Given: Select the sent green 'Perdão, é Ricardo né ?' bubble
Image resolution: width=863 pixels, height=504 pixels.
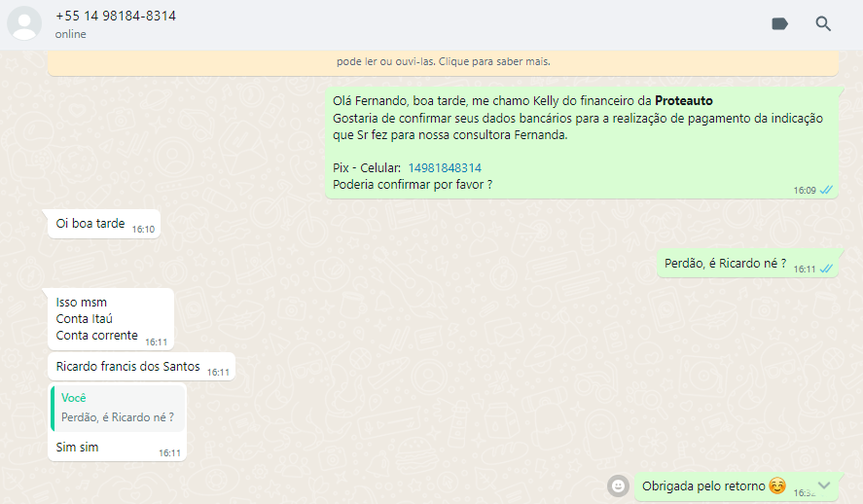Looking at the screenshot, I should point(725,263).
